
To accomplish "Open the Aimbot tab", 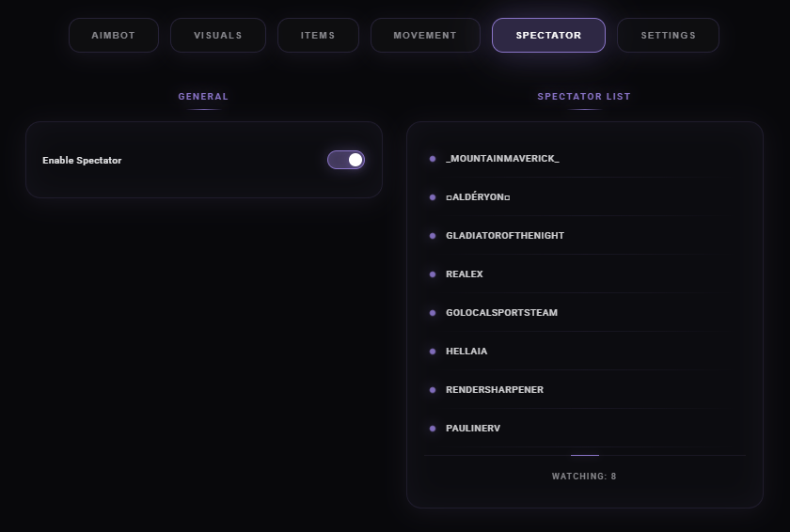I will [114, 36].
